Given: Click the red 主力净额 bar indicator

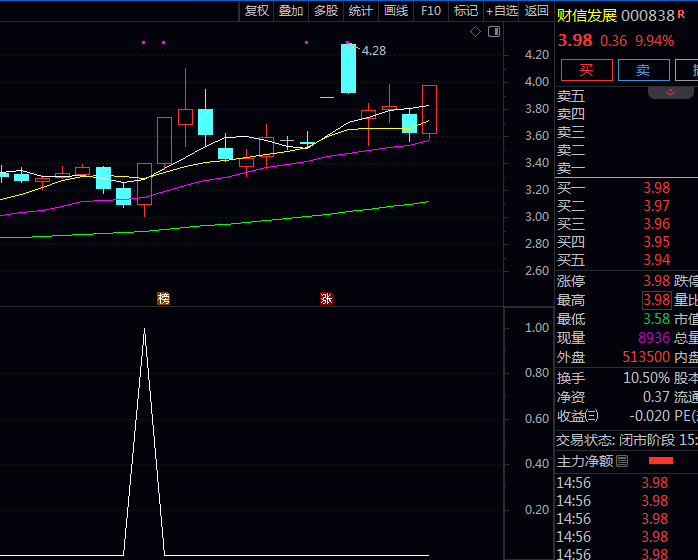Looking at the screenshot, I should [661, 461].
